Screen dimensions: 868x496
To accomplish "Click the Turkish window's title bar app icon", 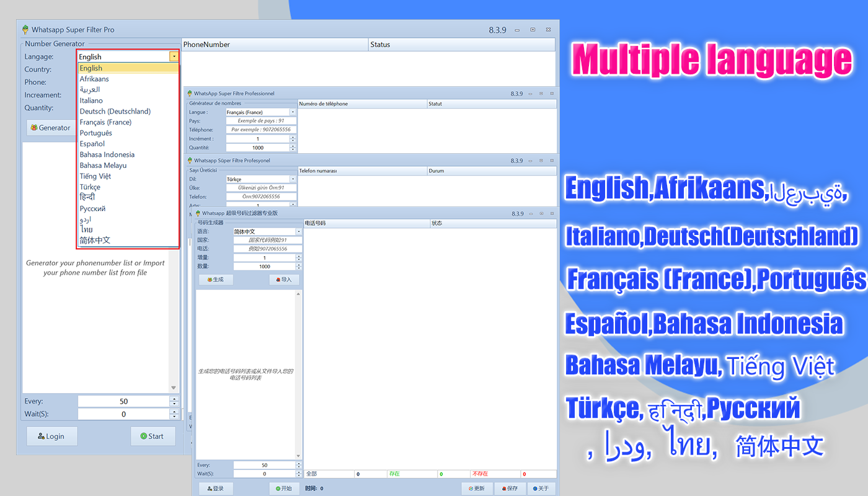I will pyautogui.click(x=190, y=161).
